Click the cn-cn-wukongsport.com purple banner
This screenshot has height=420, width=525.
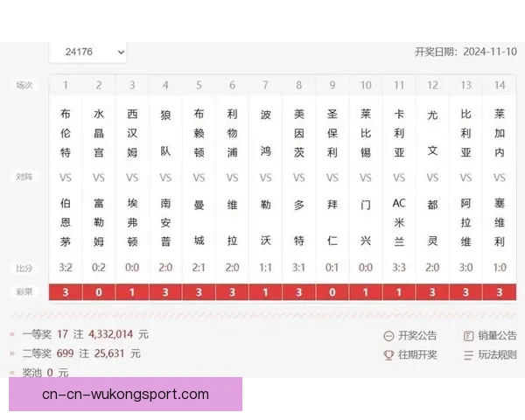click(x=125, y=395)
